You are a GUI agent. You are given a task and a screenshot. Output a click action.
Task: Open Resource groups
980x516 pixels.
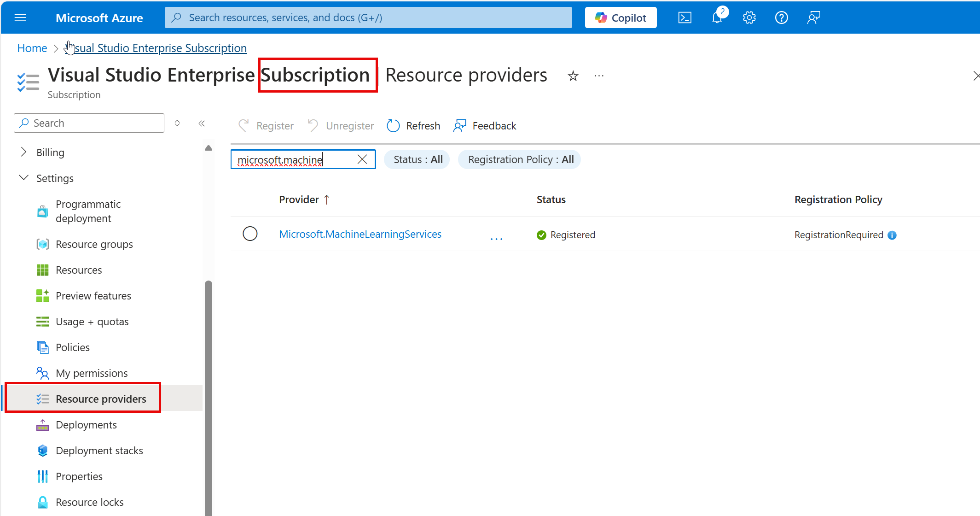[x=94, y=244]
